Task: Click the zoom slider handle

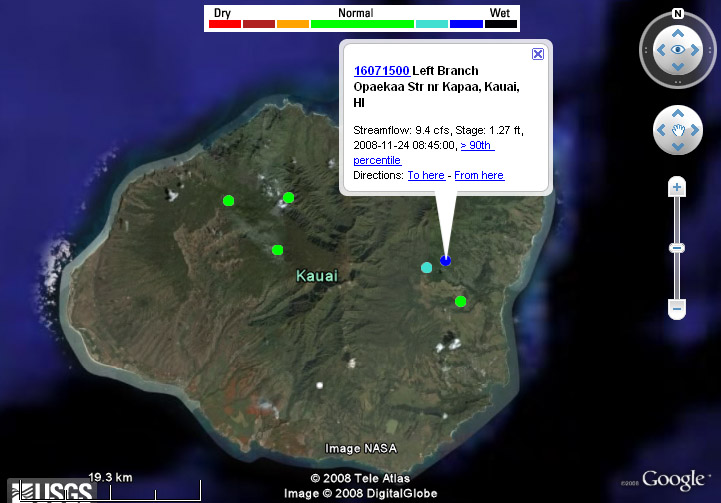Action: 677,247
